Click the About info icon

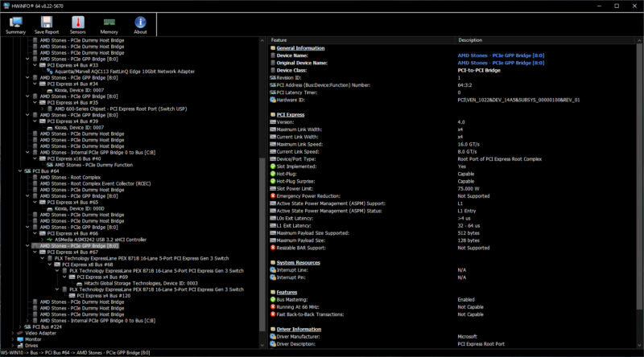click(x=140, y=24)
